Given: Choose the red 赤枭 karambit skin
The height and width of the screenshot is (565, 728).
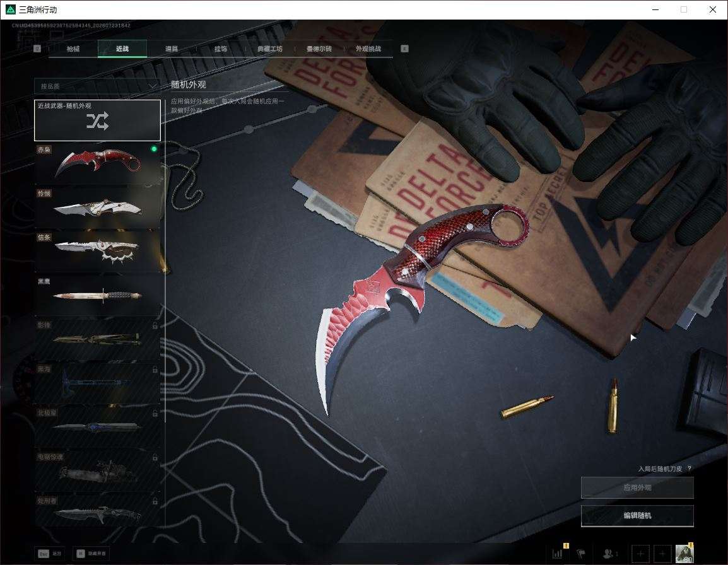Looking at the screenshot, I should click(98, 163).
